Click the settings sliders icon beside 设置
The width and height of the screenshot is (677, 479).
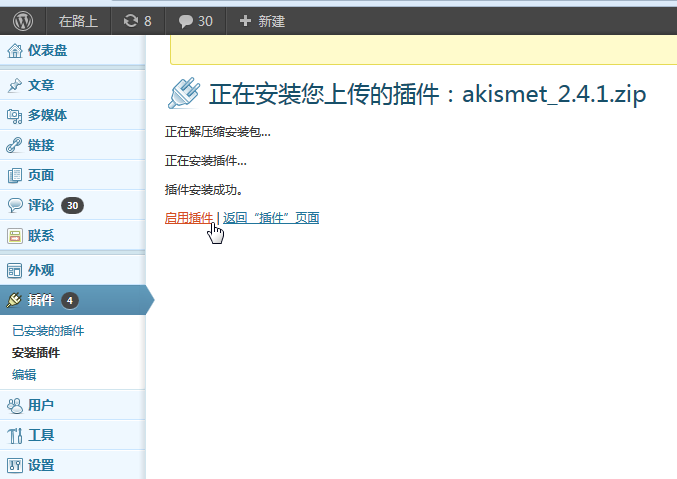(15, 465)
